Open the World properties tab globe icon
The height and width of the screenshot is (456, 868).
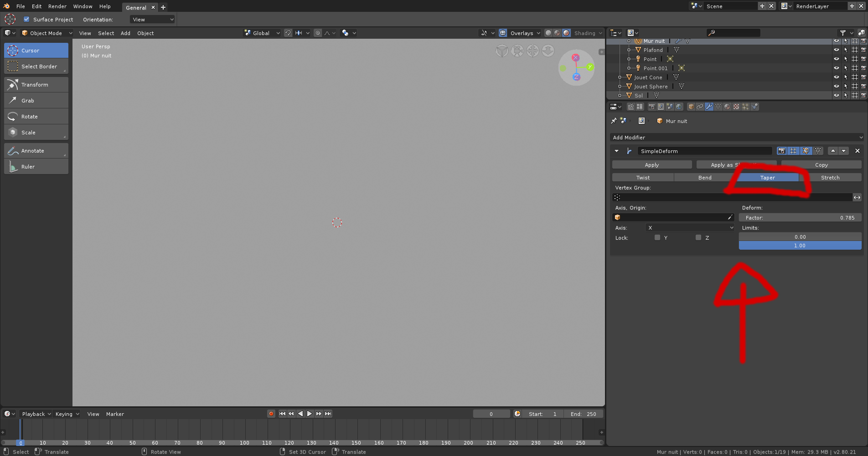(679, 107)
